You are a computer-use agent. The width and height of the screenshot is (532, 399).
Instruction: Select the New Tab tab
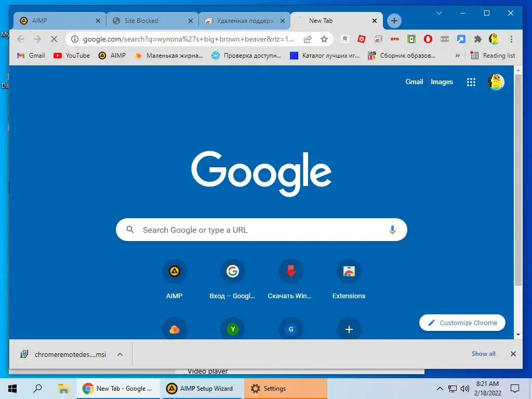tap(337, 21)
